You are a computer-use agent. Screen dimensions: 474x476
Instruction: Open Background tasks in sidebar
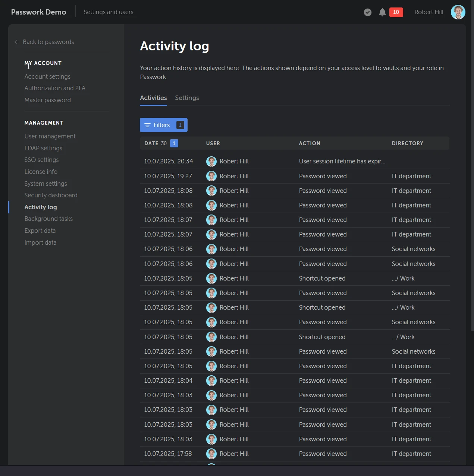48,219
